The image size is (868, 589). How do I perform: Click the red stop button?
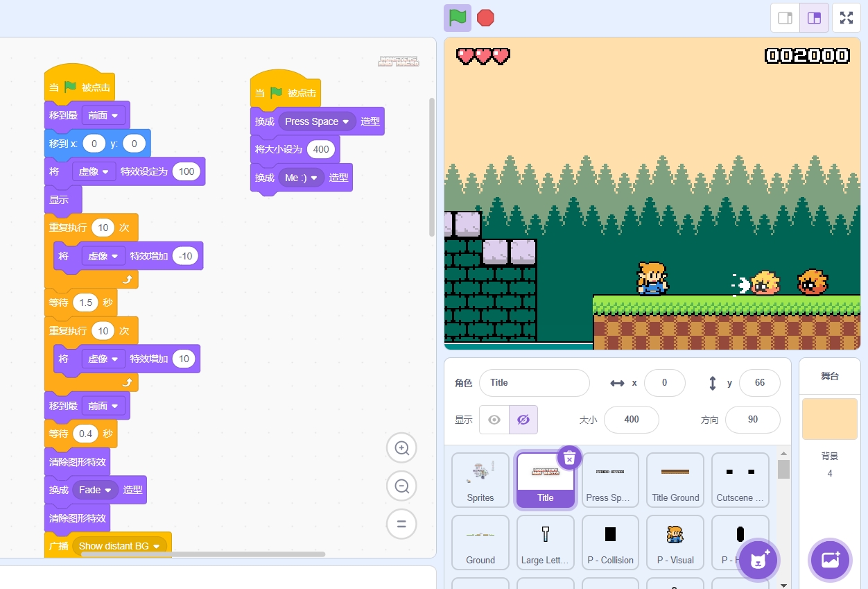(486, 17)
